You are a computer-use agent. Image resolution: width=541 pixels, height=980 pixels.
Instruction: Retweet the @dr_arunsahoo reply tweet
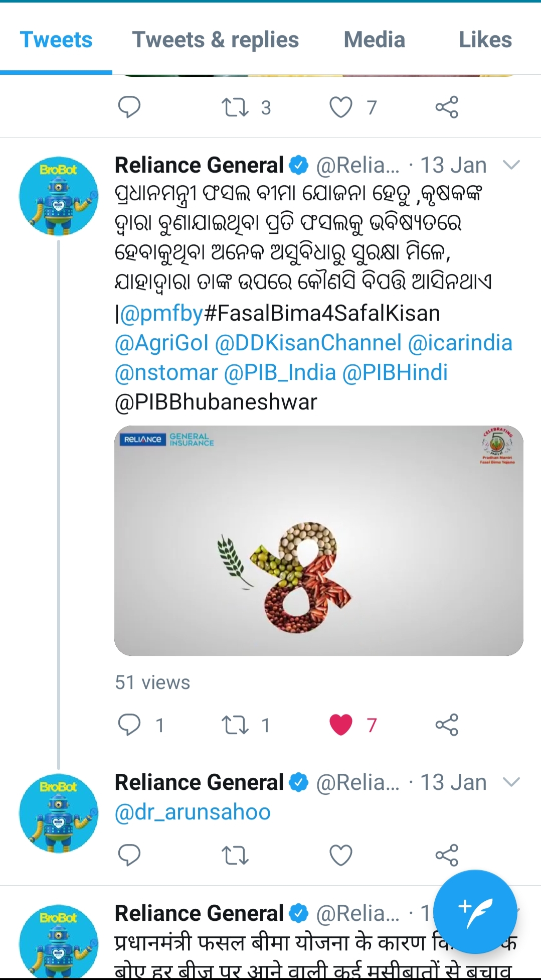pos(235,855)
